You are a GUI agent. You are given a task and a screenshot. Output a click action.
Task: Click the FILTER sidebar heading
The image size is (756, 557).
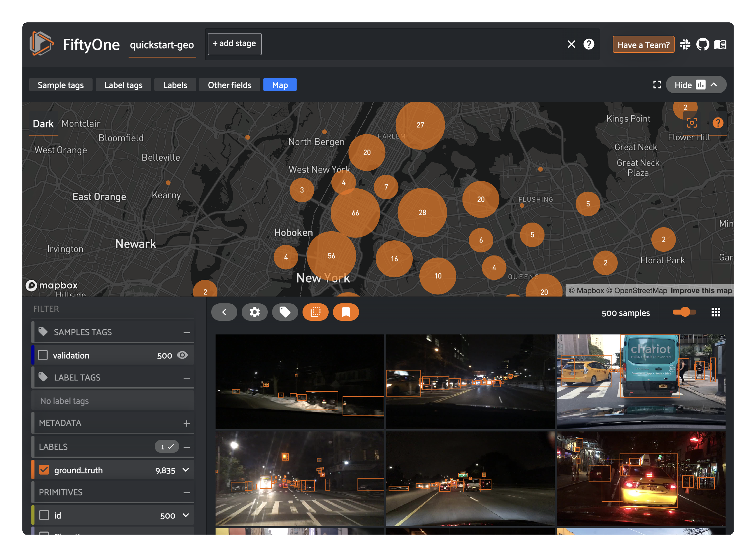[x=46, y=309]
